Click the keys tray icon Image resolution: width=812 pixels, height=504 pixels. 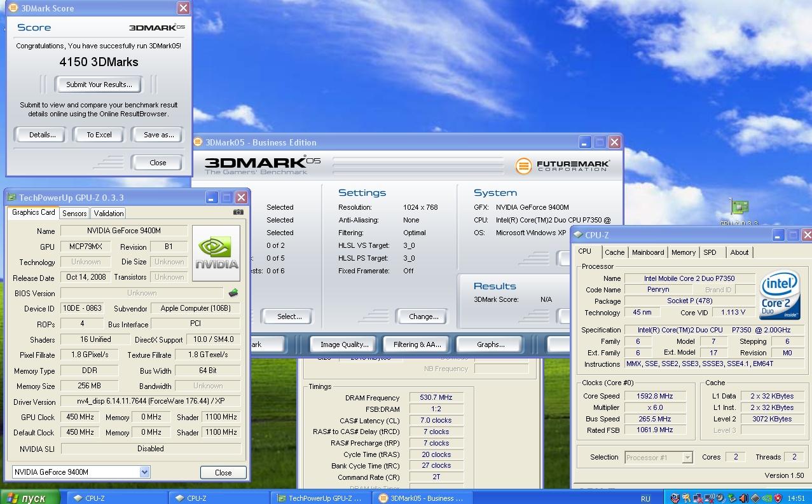[x=686, y=498]
